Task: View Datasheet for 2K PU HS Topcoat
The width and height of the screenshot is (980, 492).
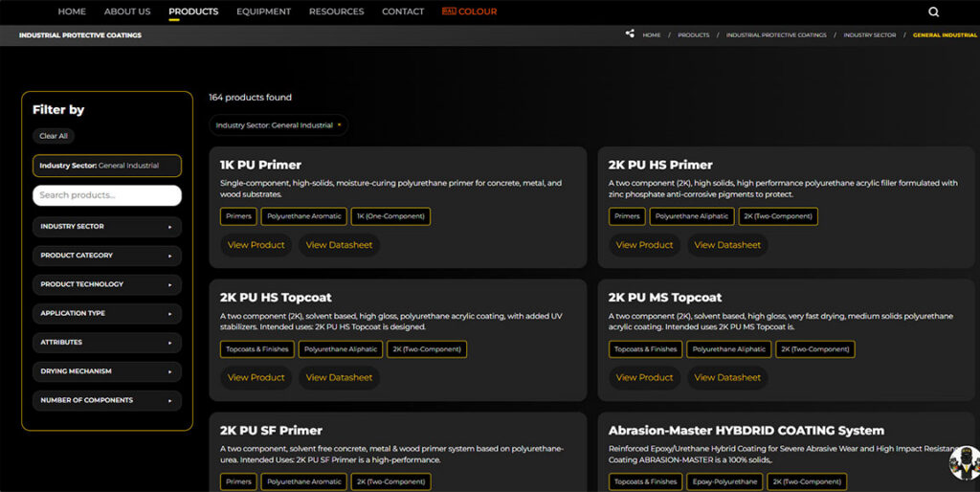Action: (x=339, y=377)
